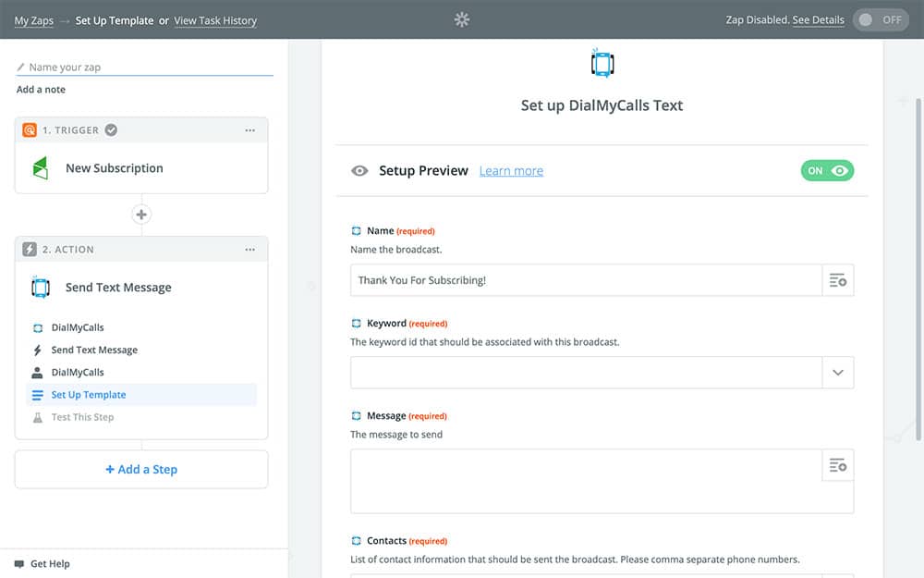Click the Add a Step button
The image size is (924, 578).
[x=141, y=469]
